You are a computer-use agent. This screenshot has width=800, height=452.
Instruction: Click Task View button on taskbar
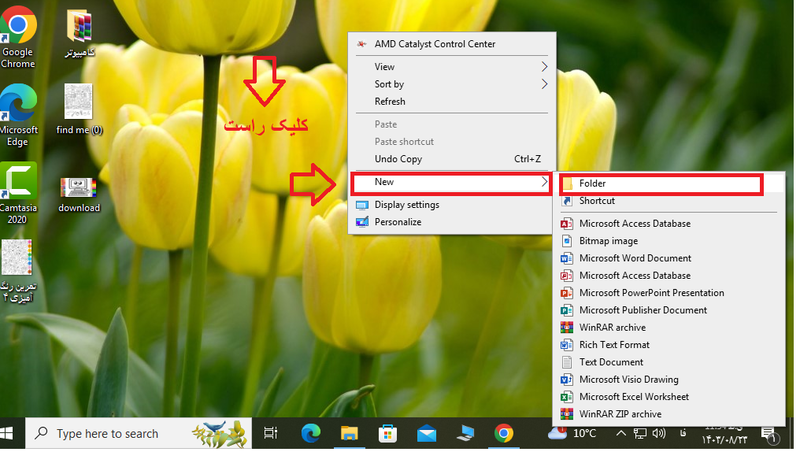(270, 433)
